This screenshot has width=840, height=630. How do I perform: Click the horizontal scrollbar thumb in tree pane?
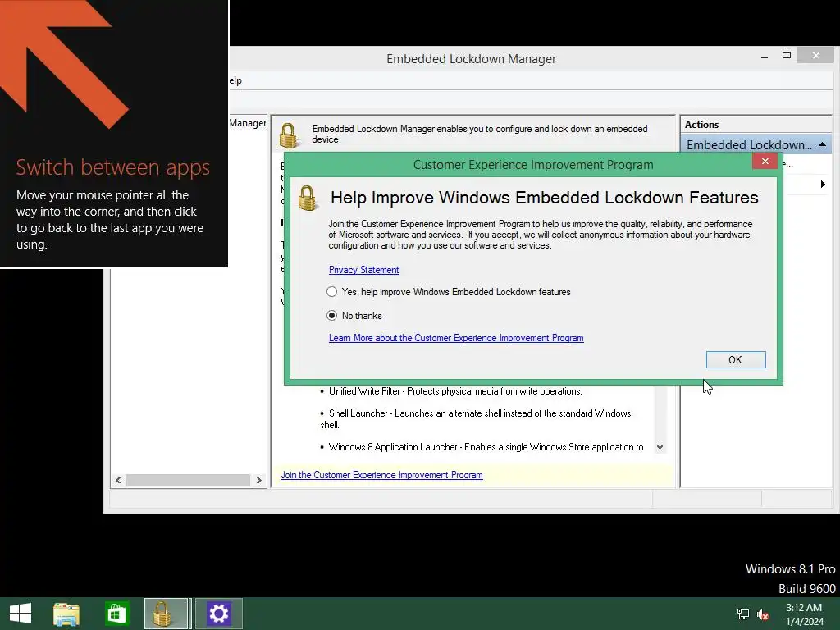[x=188, y=480]
